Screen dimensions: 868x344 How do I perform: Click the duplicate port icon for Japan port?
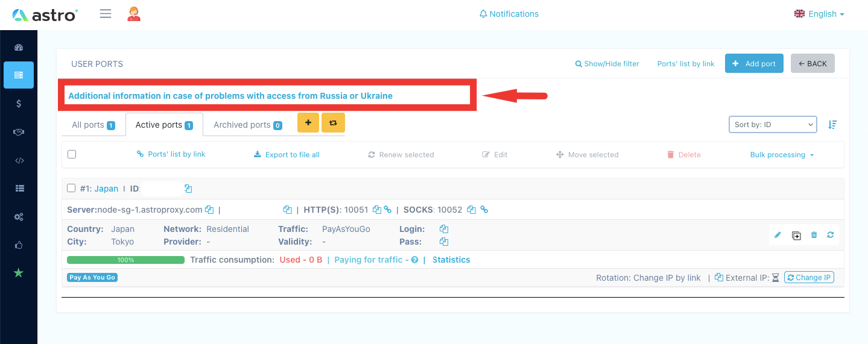(x=796, y=236)
